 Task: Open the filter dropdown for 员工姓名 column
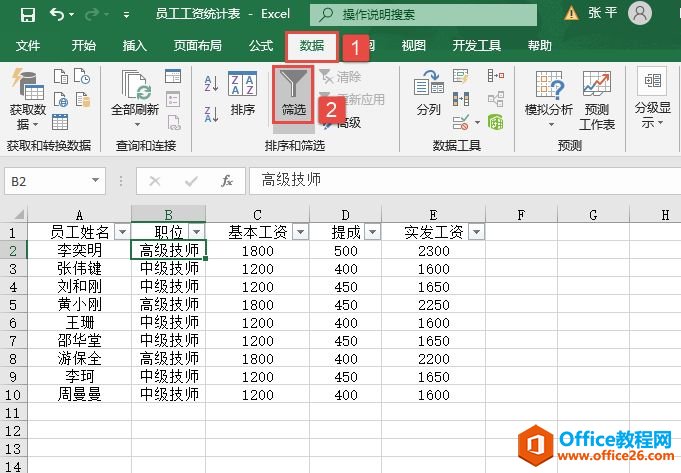coord(121,232)
